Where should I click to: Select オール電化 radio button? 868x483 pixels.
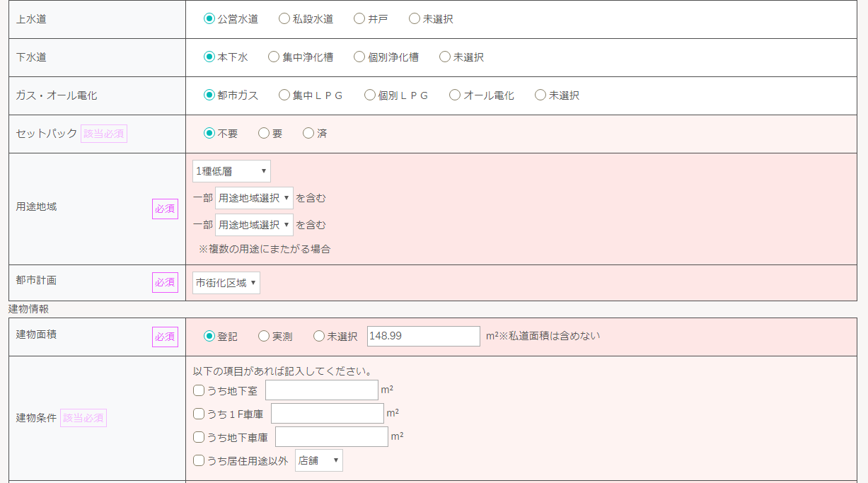tap(455, 95)
